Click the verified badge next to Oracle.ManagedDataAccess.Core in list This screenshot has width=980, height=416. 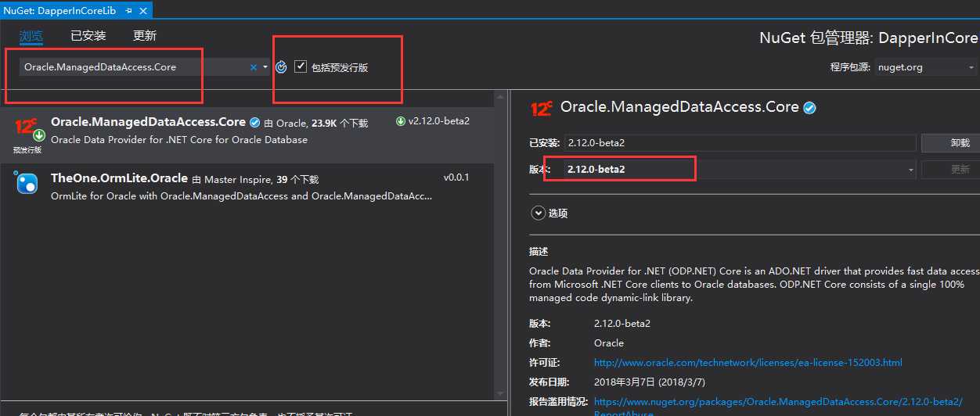pyautogui.click(x=254, y=123)
